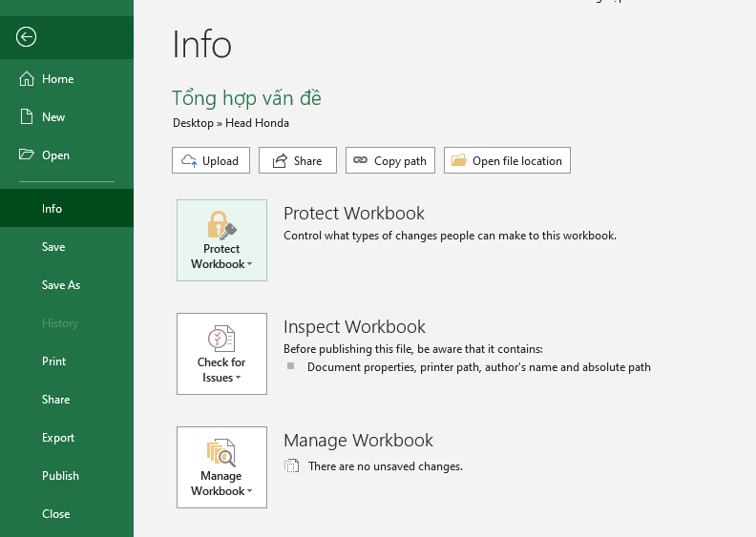Click the Open file location folder icon
The width and height of the screenshot is (756, 537).
[x=458, y=160]
